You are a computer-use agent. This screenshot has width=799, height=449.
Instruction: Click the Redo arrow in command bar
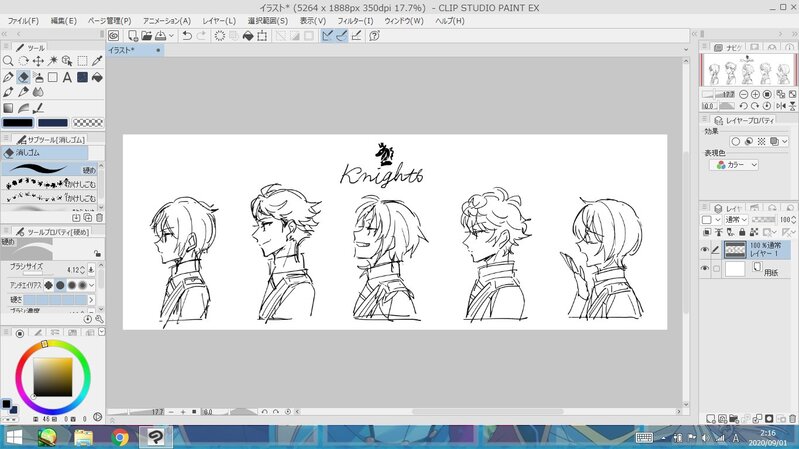[201, 36]
